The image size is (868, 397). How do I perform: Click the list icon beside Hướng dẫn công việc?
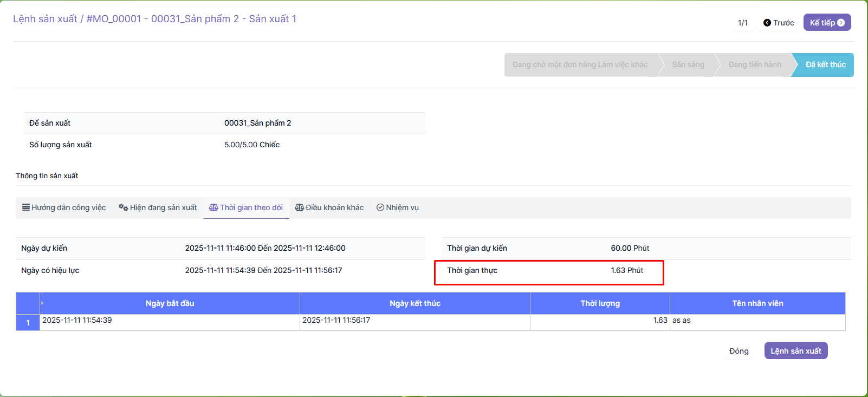(x=25, y=207)
